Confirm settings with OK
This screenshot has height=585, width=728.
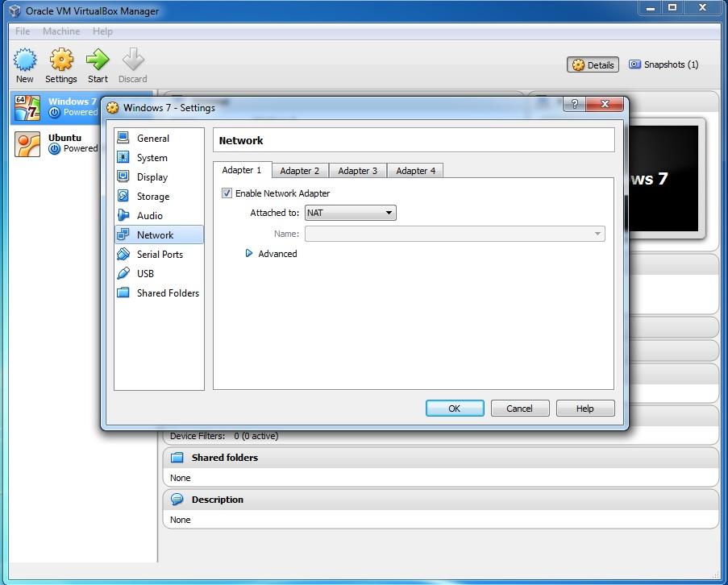(454, 408)
